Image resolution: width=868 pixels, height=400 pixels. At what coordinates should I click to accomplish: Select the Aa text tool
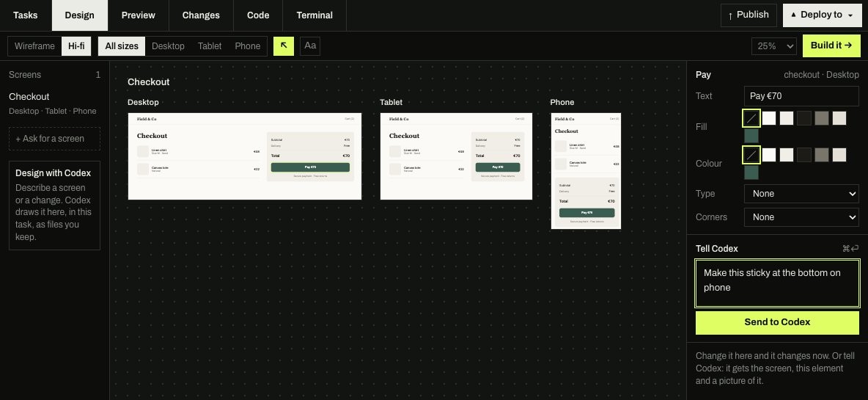pos(310,46)
